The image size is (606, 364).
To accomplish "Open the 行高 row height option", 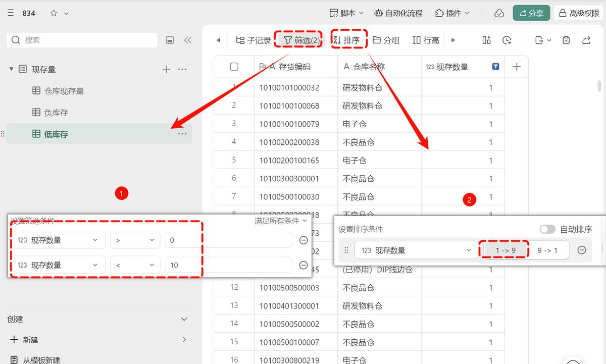I will (426, 40).
